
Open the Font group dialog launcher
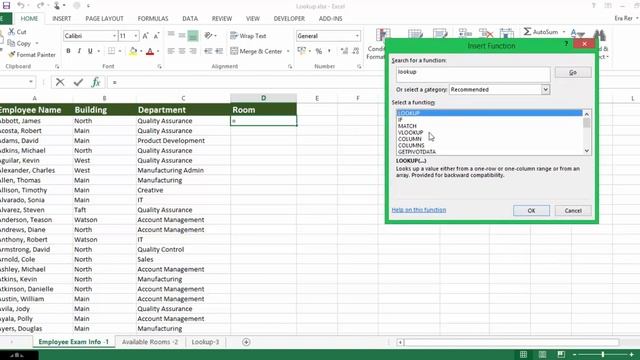click(x=159, y=66)
